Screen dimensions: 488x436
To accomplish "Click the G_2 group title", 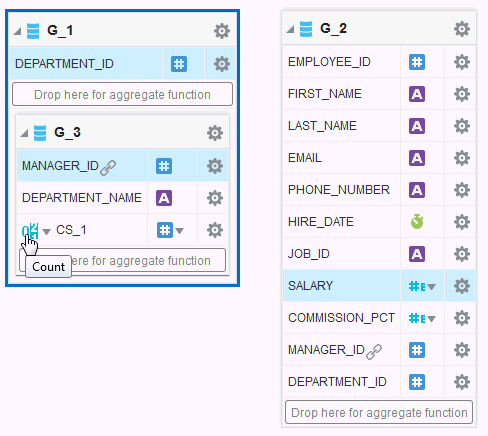I will pyautogui.click(x=333, y=29).
